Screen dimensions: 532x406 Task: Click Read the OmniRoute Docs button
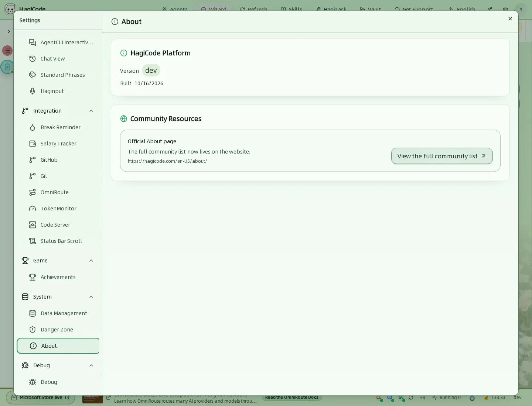[x=291, y=398]
